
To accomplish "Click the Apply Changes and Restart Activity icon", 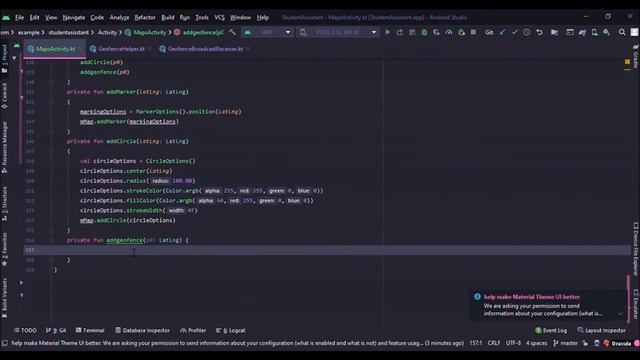I will click(400, 32).
